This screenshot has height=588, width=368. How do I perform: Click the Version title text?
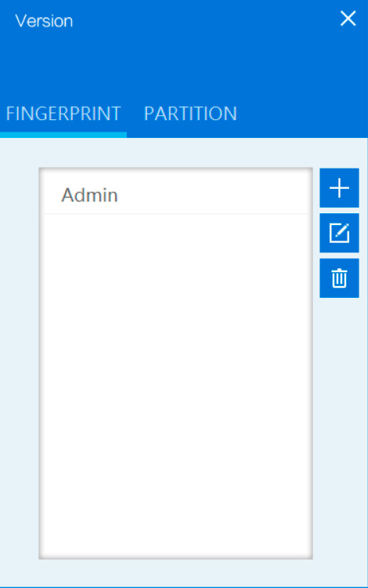coord(44,21)
